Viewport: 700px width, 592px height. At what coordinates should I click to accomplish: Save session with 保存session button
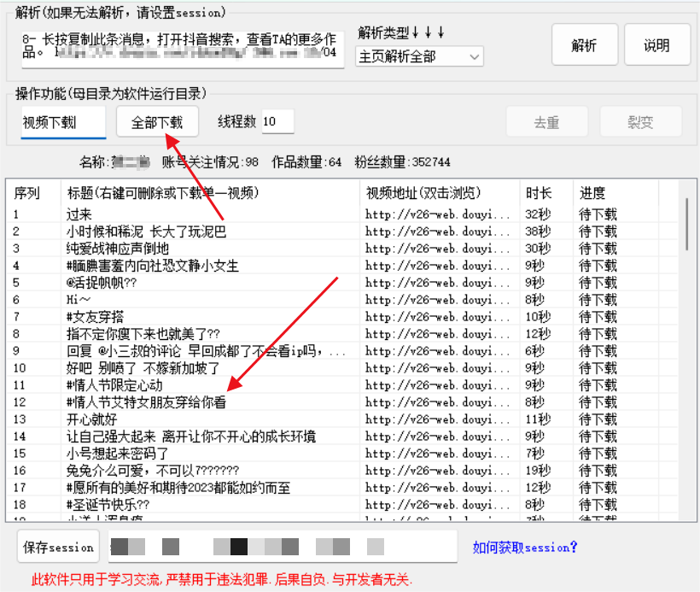(57, 547)
